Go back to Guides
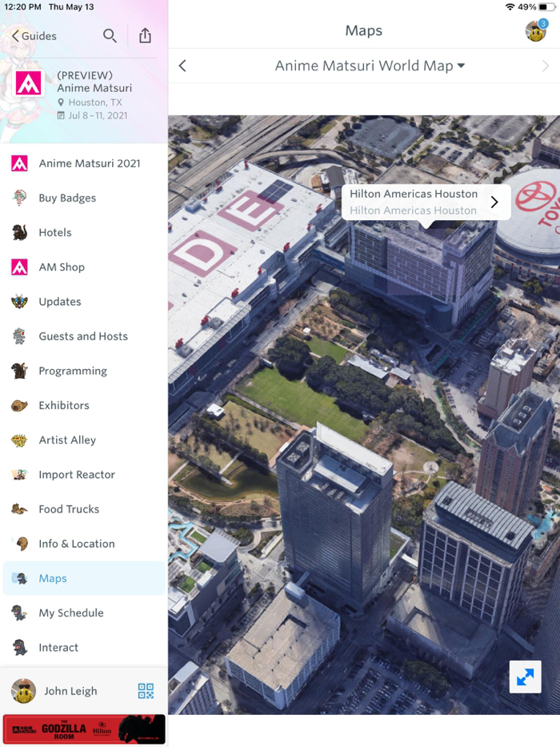560x747 pixels. point(34,36)
